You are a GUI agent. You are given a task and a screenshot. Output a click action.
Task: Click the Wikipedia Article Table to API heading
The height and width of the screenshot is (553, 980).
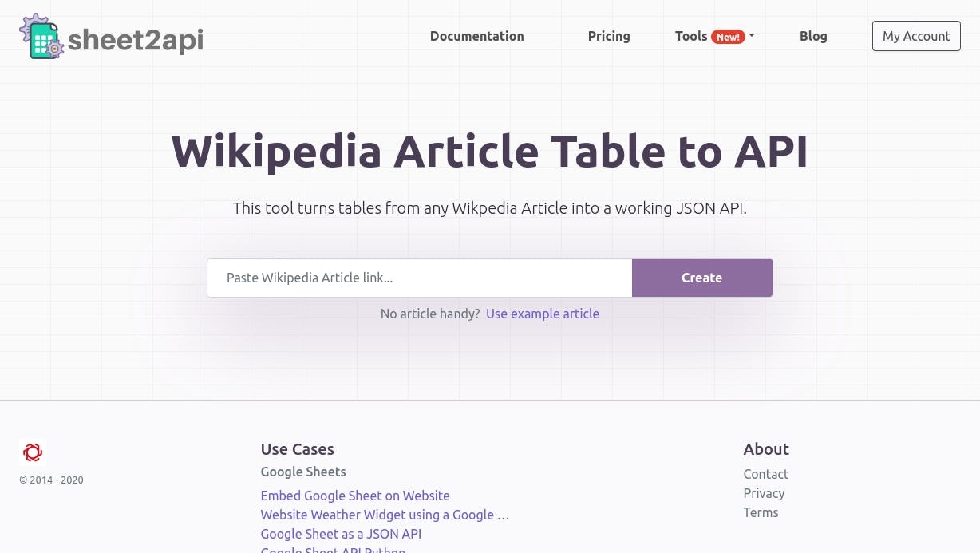coord(490,151)
